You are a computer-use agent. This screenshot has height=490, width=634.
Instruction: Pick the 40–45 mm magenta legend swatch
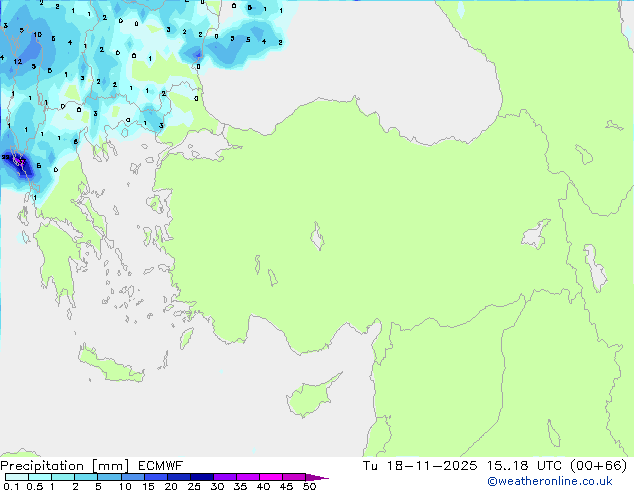(x=271, y=477)
